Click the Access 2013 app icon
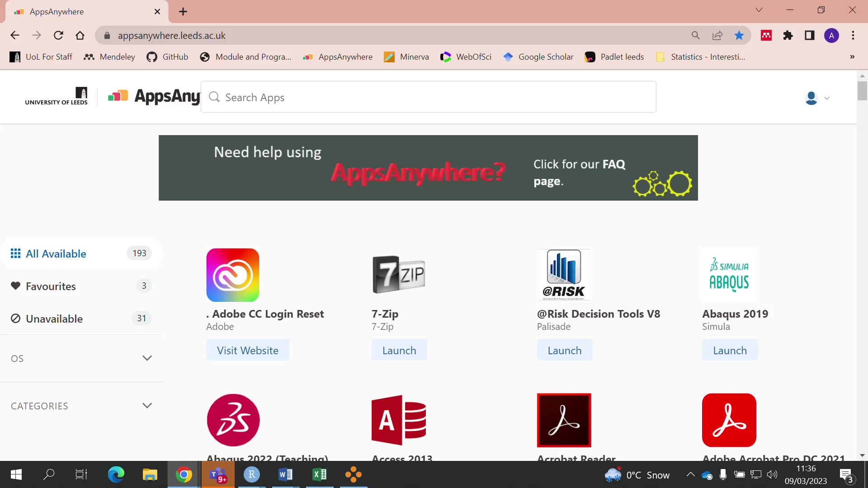The width and height of the screenshot is (868, 488). [398, 420]
